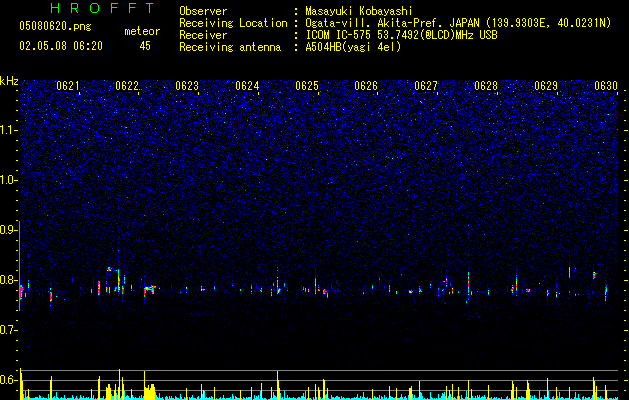The image size is (629, 400).
Task: Click the Receiving Location label
Action: tap(233, 23)
